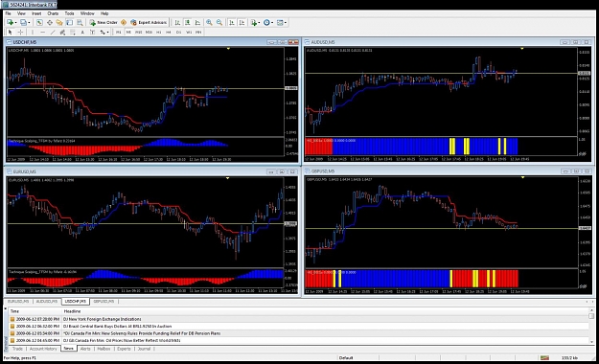Launch MetaEditor with the yellow diamond icon

coord(124,23)
